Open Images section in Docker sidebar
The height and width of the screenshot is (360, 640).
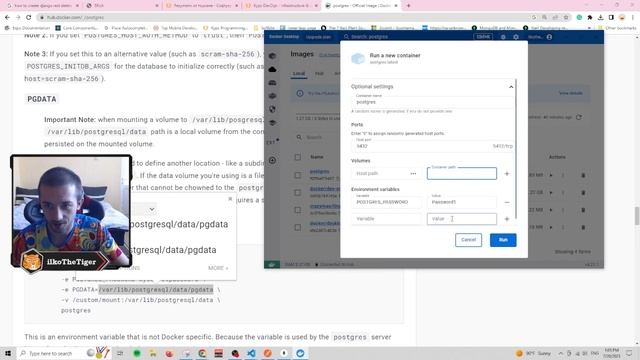[272, 69]
